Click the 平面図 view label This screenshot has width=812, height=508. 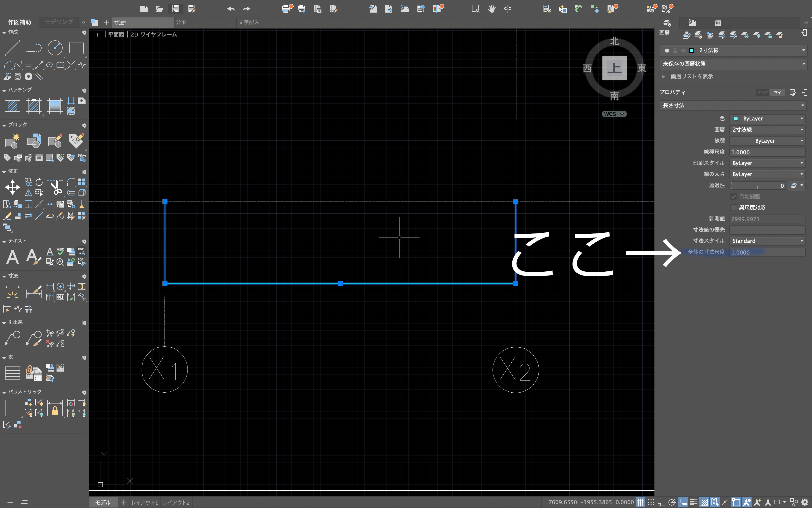coord(116,35)
